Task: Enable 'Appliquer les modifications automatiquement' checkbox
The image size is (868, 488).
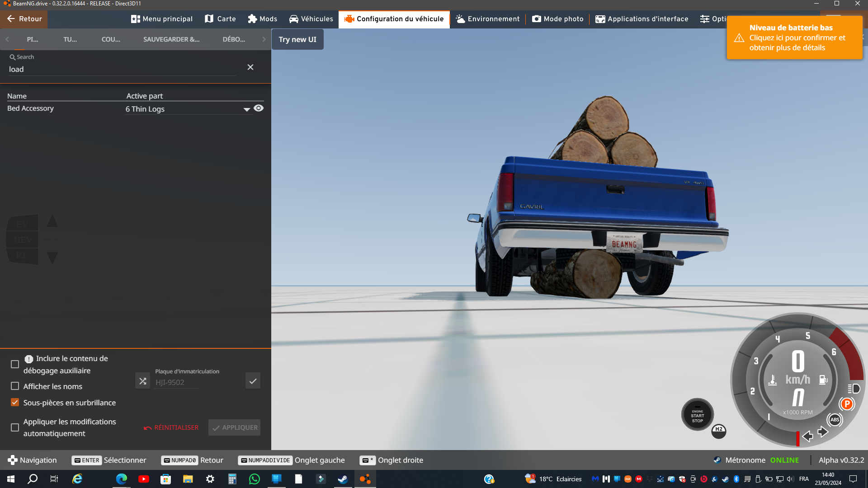Action: [15, 427]
